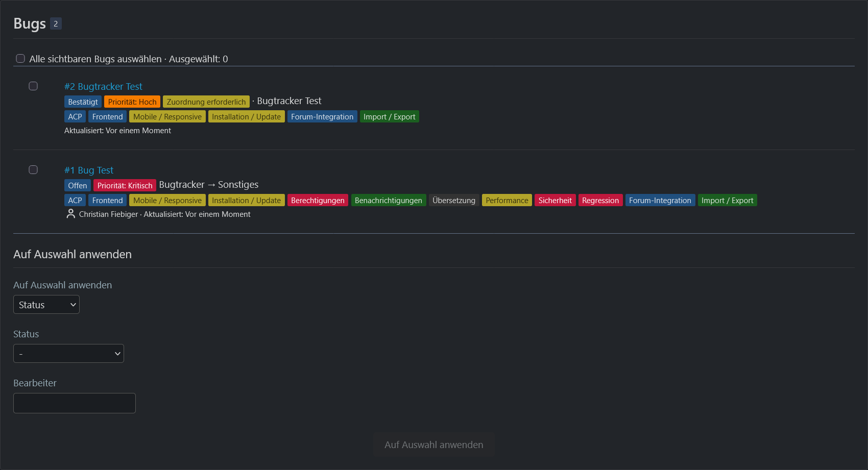This screenshot has height=470, width=868.
Task: Click the Zuordnung erforderlich badge
Action: (206, 102)
